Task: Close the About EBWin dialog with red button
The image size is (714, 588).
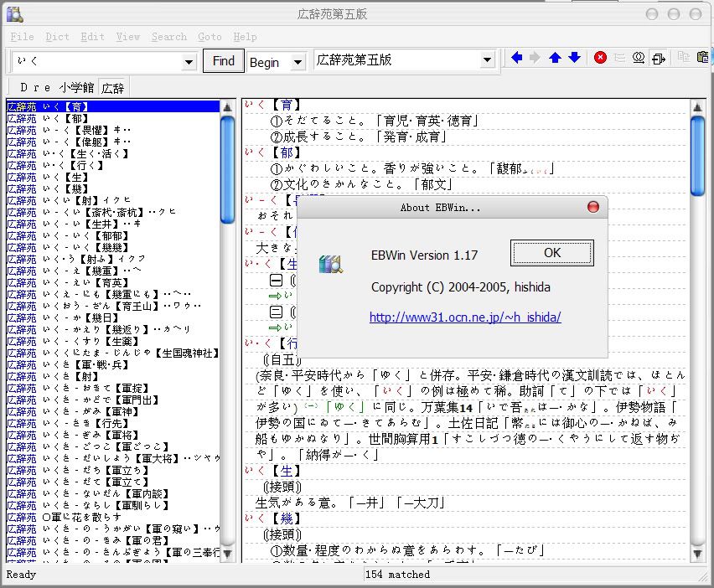Action: tap(592, 207)
